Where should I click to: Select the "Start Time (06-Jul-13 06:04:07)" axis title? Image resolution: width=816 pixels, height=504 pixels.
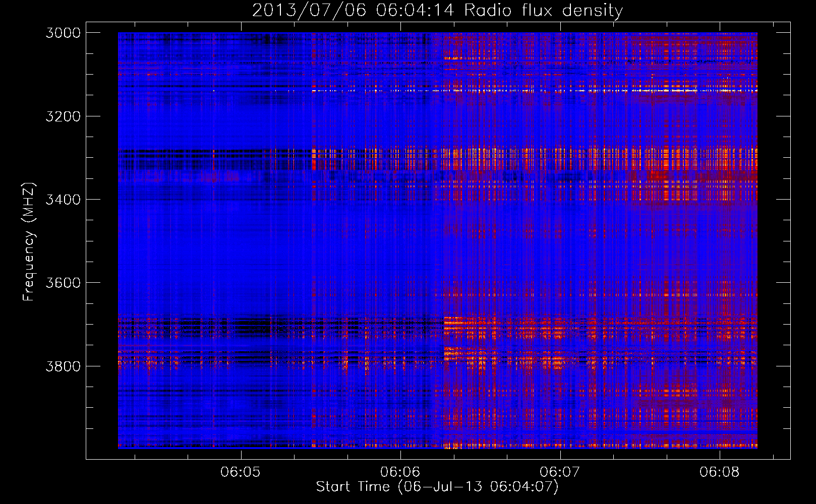tap(437, 487)
